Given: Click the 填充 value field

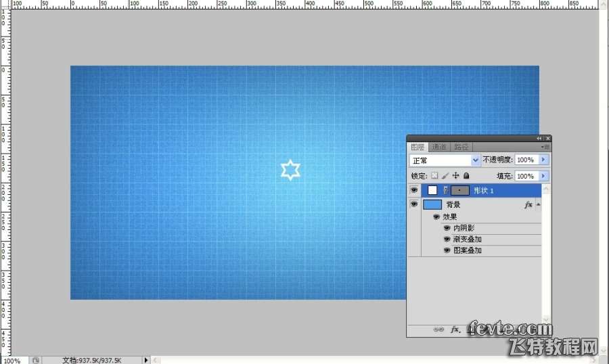Looking at the screenshot, I should [x=526, y=176].
